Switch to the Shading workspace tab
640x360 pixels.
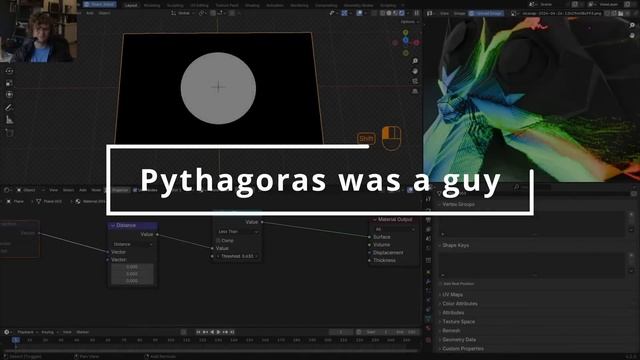click(x=252, y=5)
